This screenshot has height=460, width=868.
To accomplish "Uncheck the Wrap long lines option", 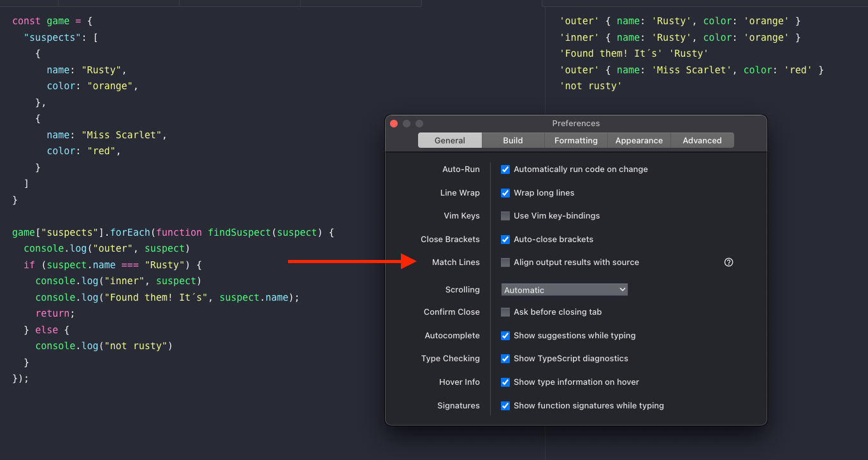I will tap(505, 192).
